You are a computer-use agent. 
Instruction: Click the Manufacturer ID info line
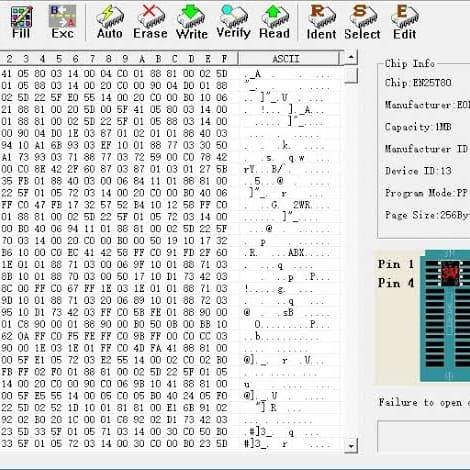tap(427, 149)
